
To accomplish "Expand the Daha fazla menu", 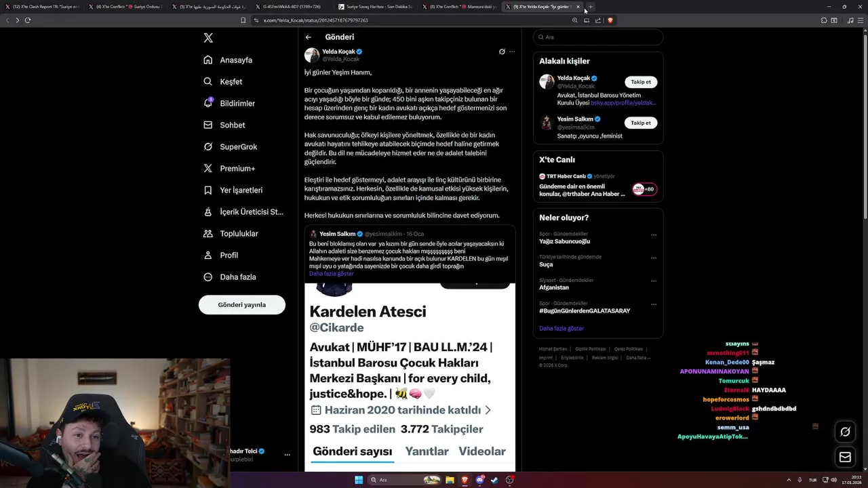I will coord(229,277).
